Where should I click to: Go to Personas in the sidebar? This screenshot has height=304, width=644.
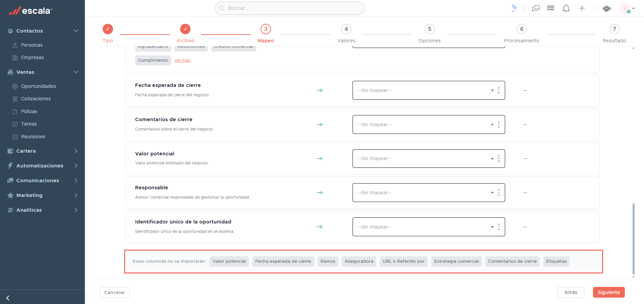click(x=32, y=45)
